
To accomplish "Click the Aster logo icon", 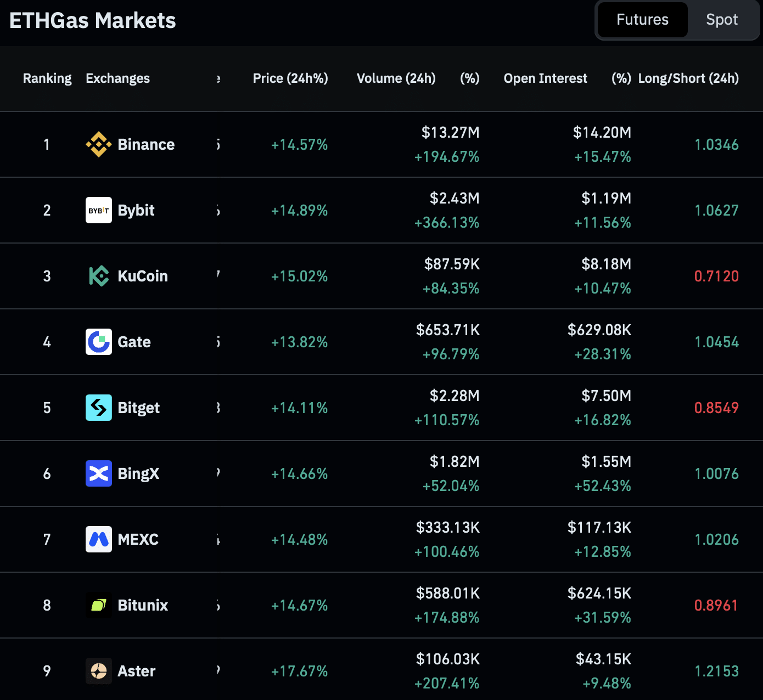I will [99, 671].
